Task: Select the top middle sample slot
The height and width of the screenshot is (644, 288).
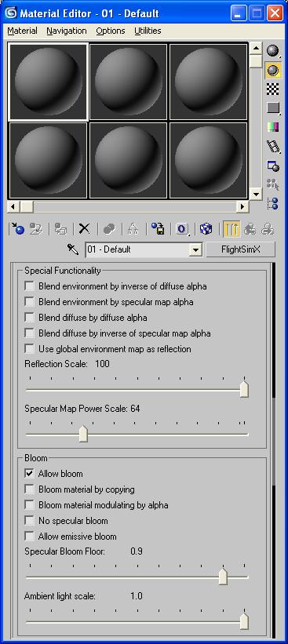Action: coord(128,82)
